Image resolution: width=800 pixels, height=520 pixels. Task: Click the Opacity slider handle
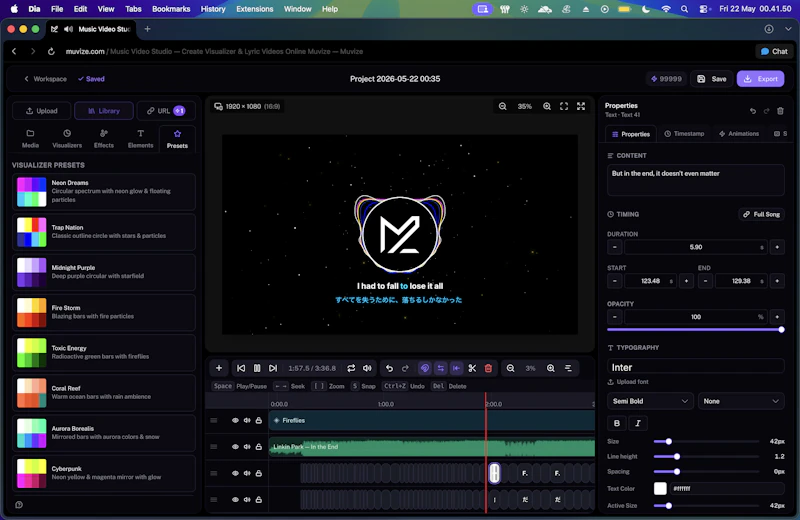(781, 330)
